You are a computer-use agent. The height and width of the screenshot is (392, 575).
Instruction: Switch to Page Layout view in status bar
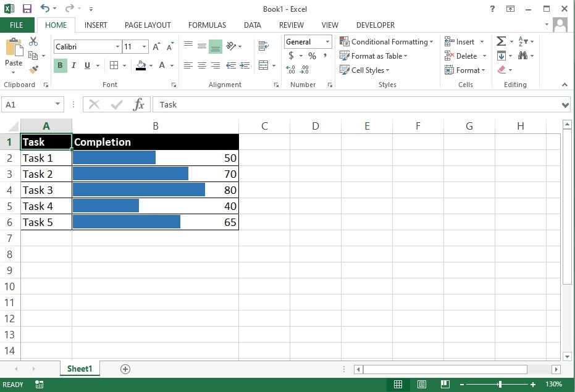[422, 385]
